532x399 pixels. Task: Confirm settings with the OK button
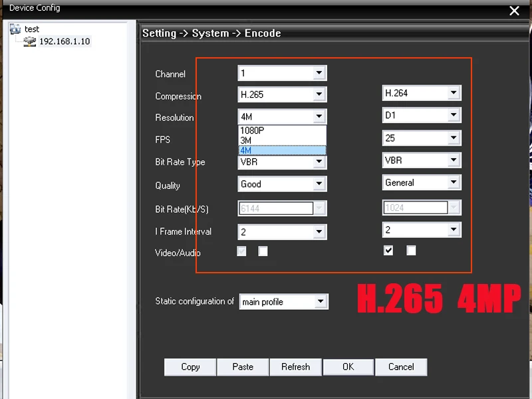(348, 367)
